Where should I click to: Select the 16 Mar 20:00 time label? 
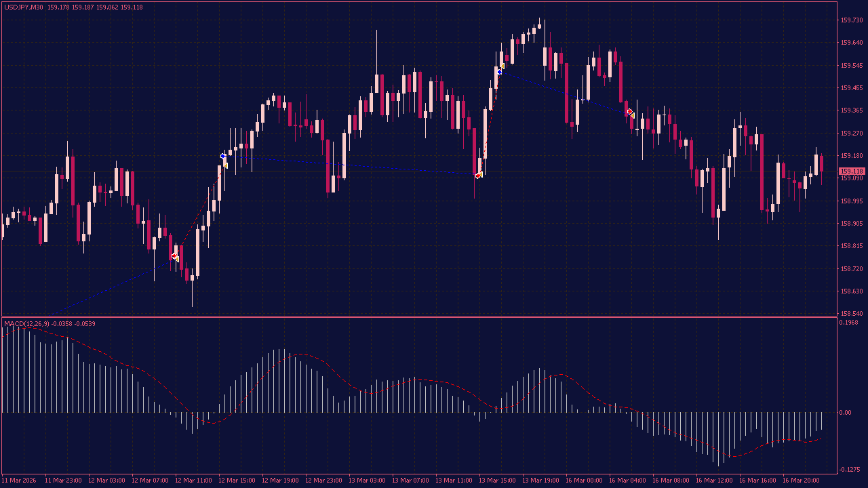point(801,481)
